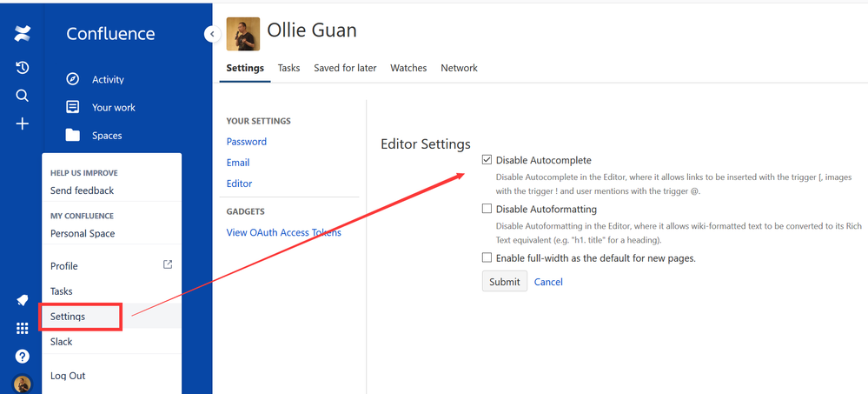The width and height of the screenshot is (868, 394).
Task: Click the Ollie Guan name heading
Action: (x=312, y=30)
